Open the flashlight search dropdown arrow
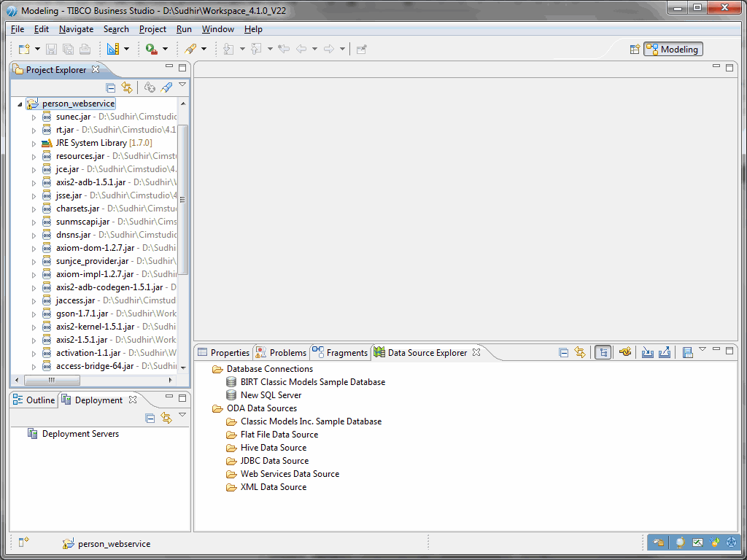Viewport: 747px width, 560px height. point(204,49)
